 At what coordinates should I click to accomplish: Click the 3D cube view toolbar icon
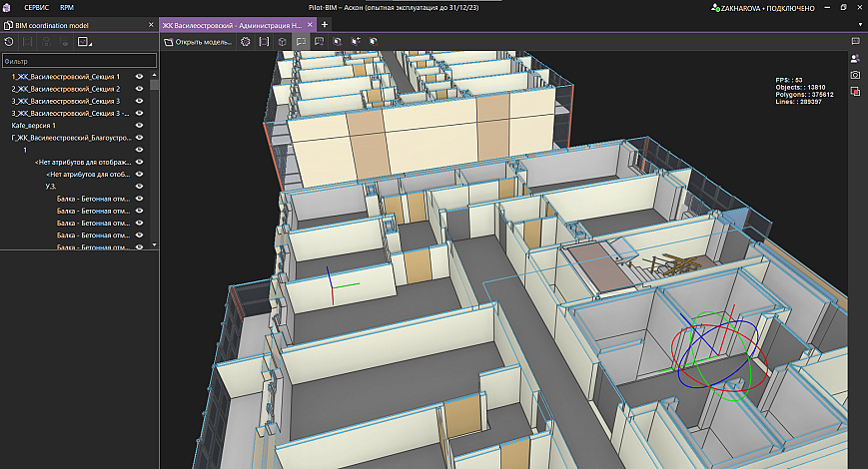pos(283,42)
